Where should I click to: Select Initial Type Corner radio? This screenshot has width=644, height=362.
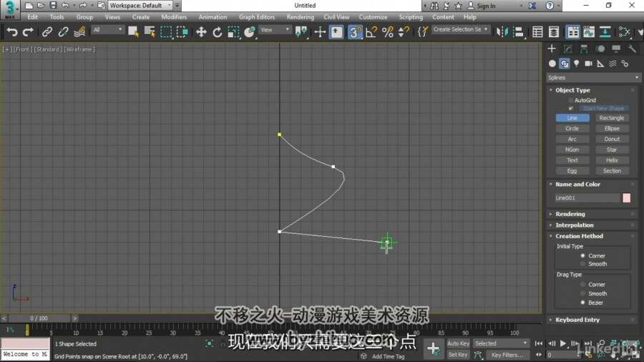click(x=582, y=255)
